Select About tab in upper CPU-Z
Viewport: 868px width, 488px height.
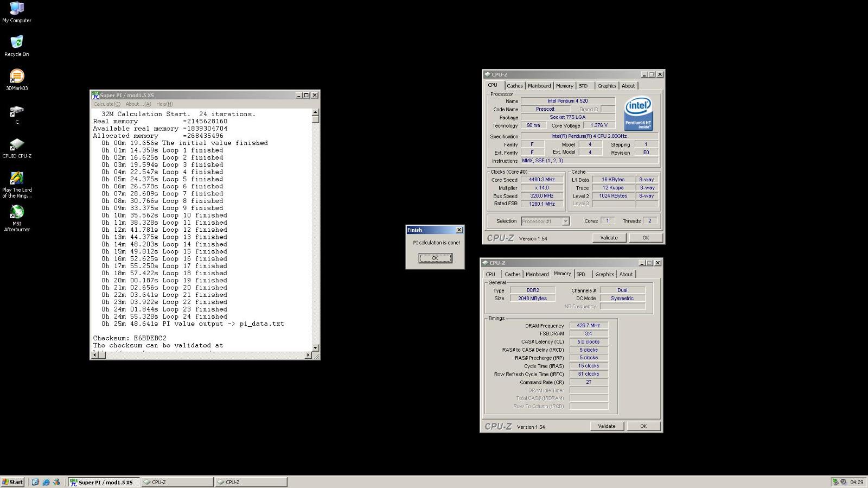[x=628, y=86]
